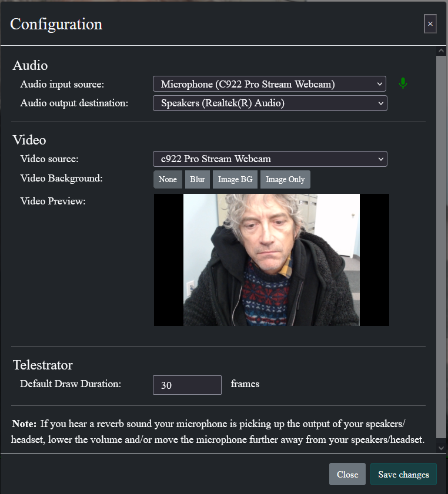The width and height of the screenshot is (448, 494).
Task: Click the Default Draw Duration frames field
Action: (x=187, y=385)
